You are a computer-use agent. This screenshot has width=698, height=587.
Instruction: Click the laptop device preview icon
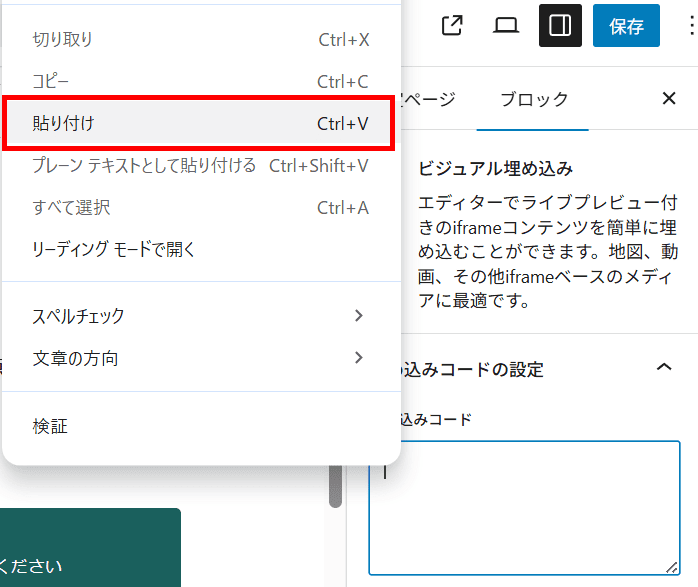(506, 26)
